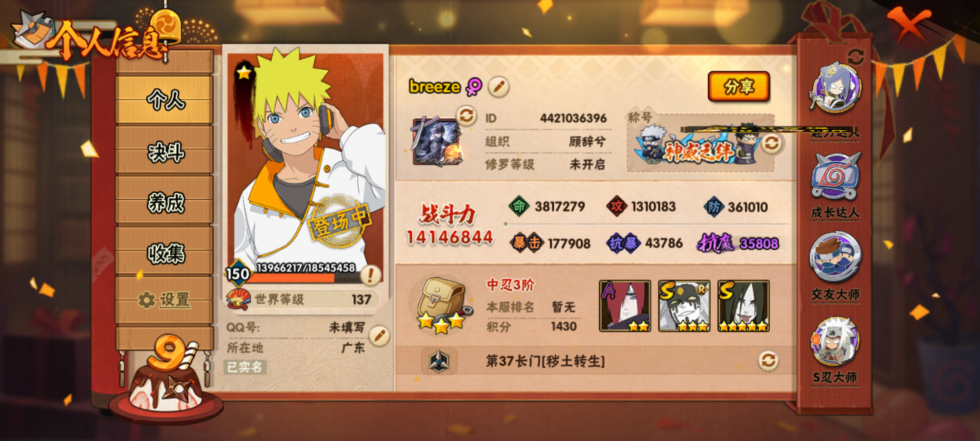Select the 个人 tab

165,99
